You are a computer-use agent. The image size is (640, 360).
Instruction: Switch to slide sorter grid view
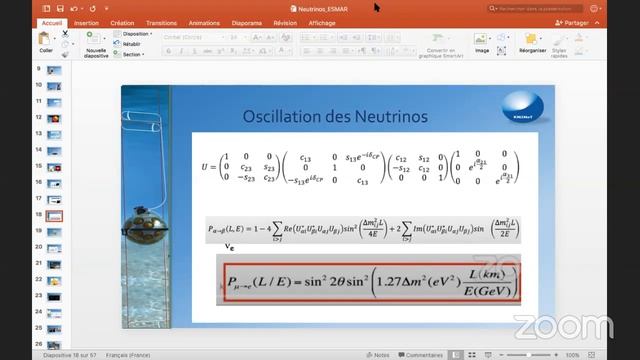tap(472, 355)
